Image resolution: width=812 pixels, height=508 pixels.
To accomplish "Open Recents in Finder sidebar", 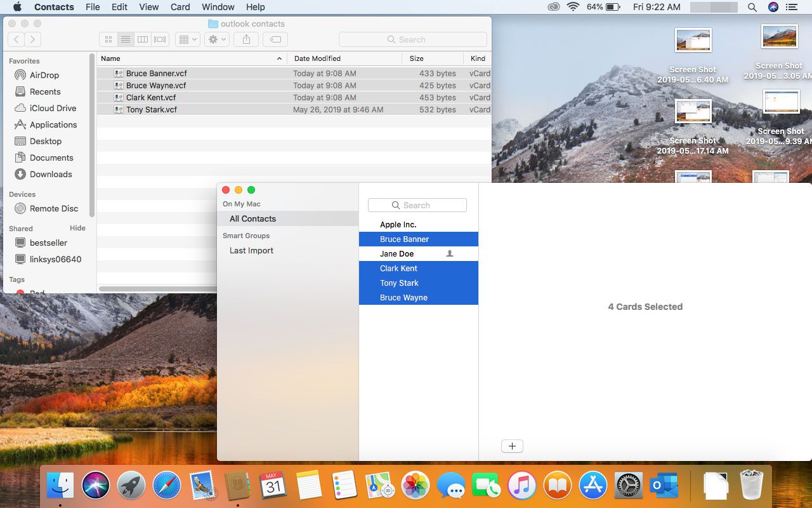I will (45, 91).
